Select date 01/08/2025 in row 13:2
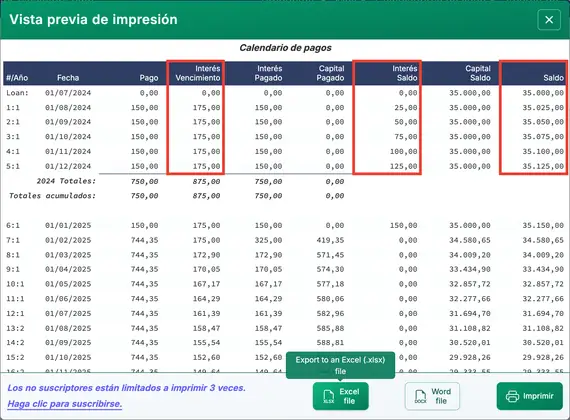Viewport: 570px width, 420px height. point(68,328)
